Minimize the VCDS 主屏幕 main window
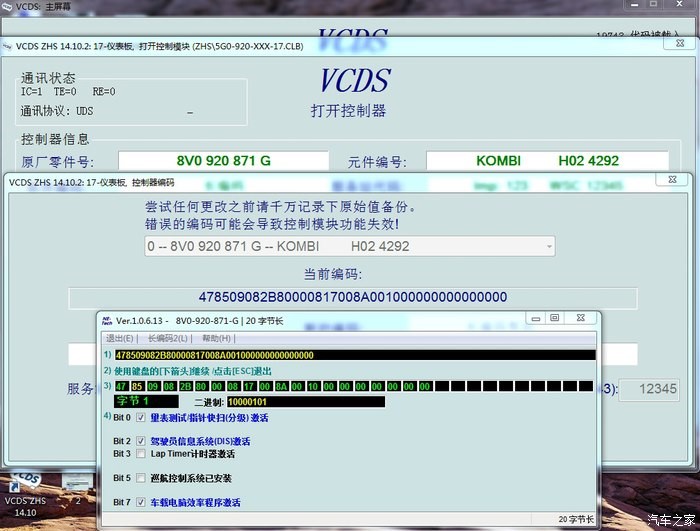The width and height of the screenshot is (700, 531). point(634,4)
